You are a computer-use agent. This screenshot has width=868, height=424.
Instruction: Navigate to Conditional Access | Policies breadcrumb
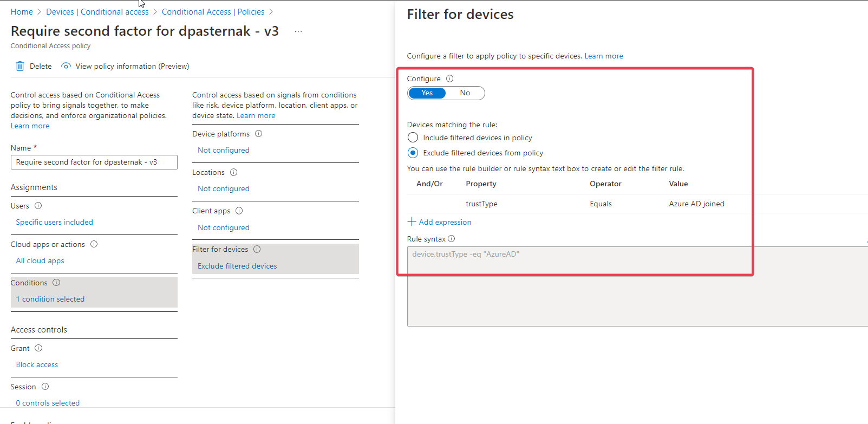213,12
